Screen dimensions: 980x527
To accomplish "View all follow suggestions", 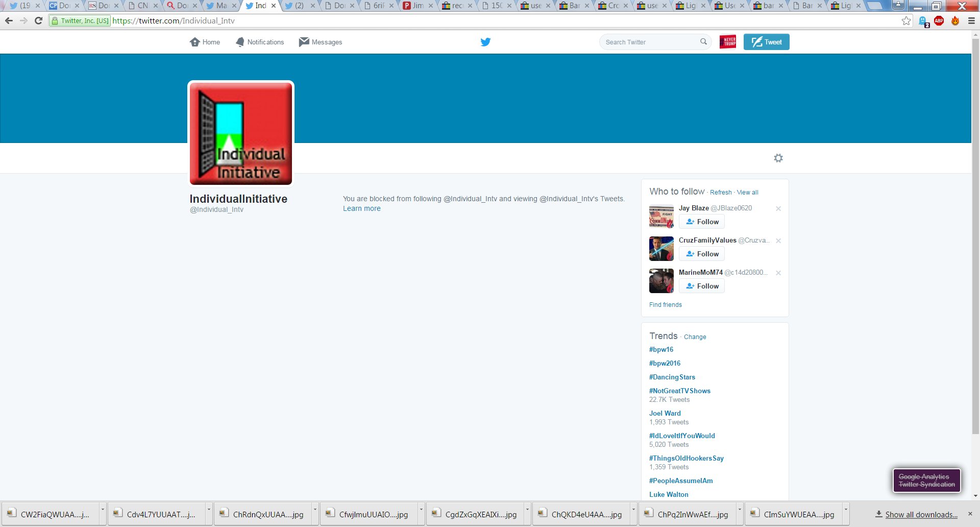I will [747, 193].
